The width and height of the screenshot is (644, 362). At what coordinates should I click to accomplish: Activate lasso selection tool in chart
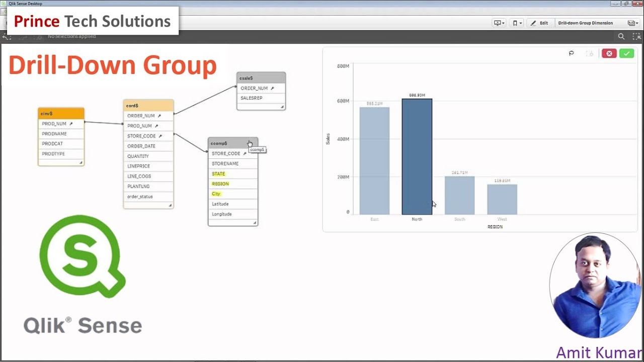572,53
